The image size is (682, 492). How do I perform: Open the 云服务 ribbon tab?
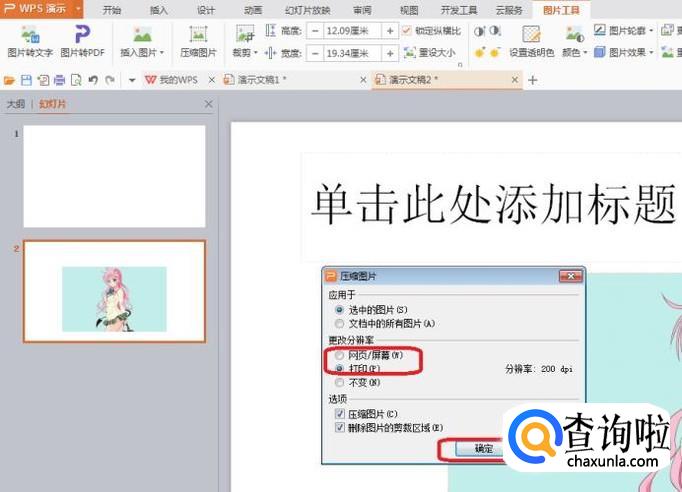pyautogui.click(x=509, y=10)
